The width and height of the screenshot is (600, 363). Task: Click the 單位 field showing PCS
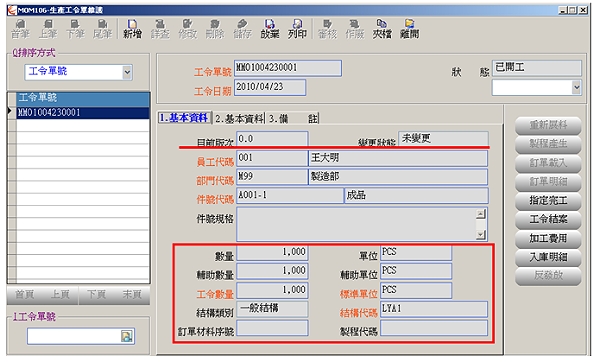(416, 252)
